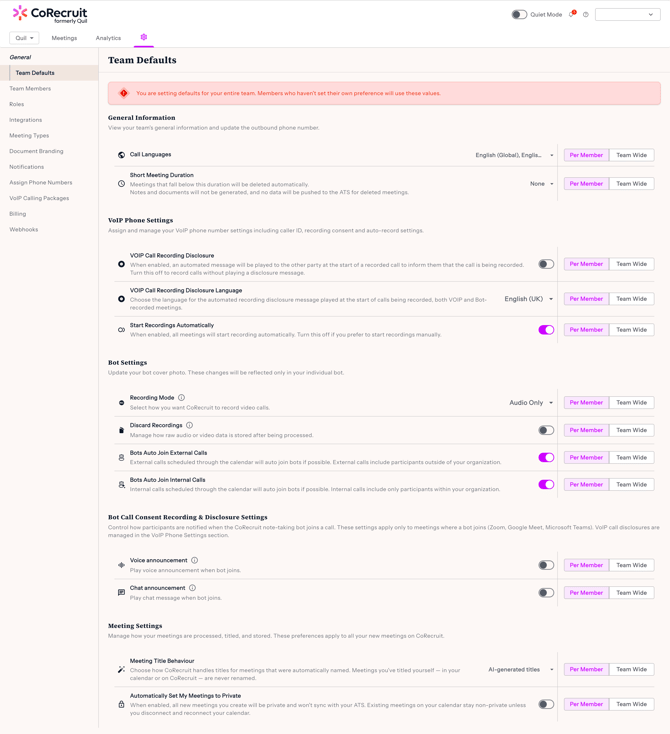Toggle Bots Auto Join External Calls
The image size is (670, 734).
point(546,457)
